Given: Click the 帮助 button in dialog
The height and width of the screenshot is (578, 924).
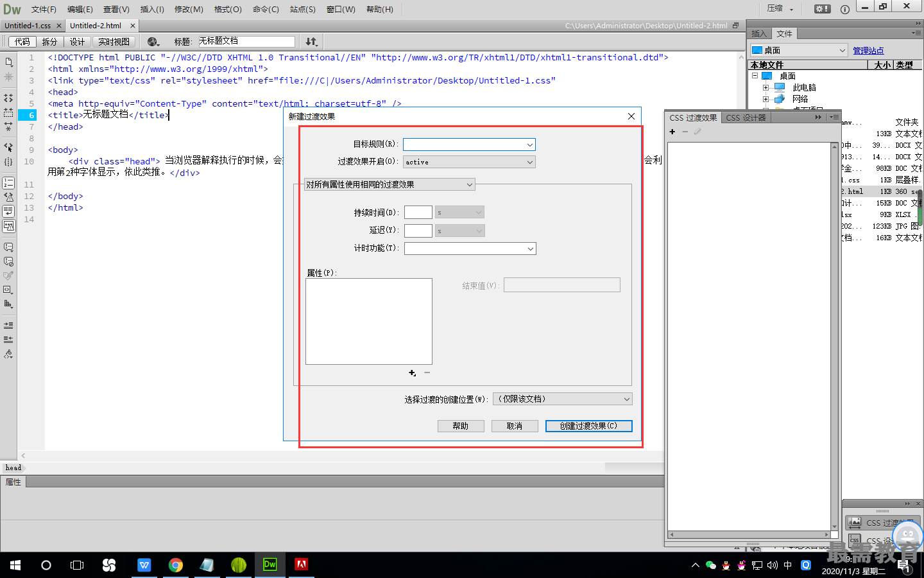Looking at the screenshot, I should point(460,426).
